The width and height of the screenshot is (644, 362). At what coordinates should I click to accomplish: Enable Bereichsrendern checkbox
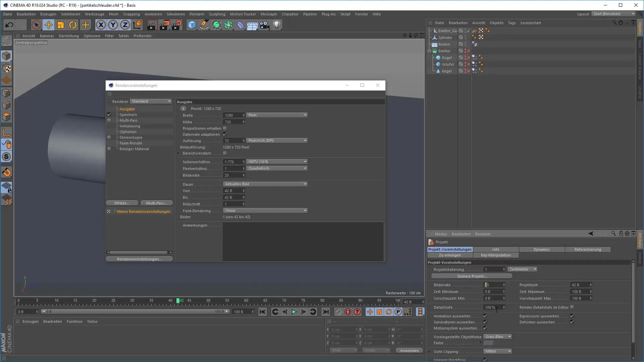(x=225, y=153)
